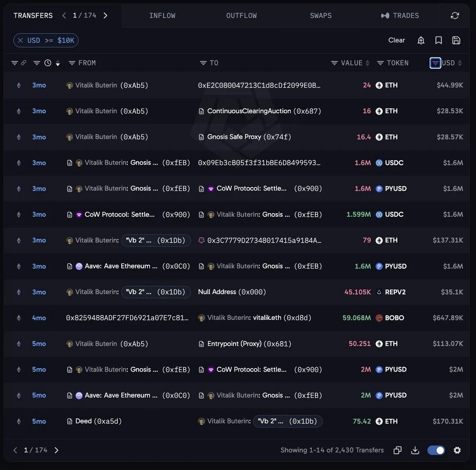The width and height of the screenshot is (476, 470).
Task: Open the highlighted USD column filter
Action: (435, 63)
